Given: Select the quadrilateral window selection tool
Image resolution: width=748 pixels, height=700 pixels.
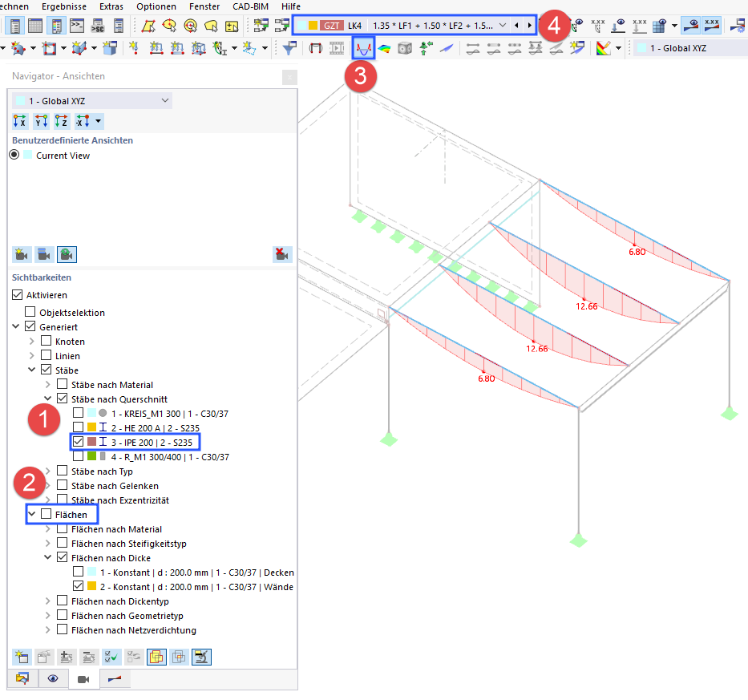Looking at the screenshot, I should pos(148,26).
